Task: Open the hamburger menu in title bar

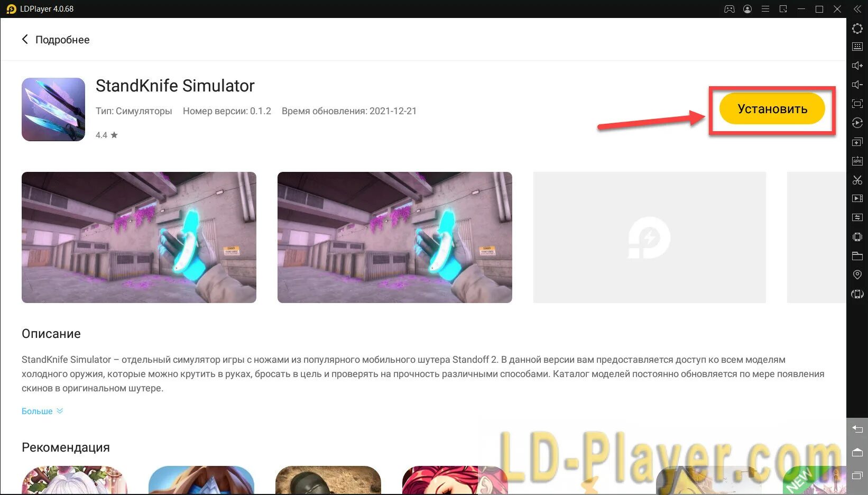Action: (x=765, y=9)
